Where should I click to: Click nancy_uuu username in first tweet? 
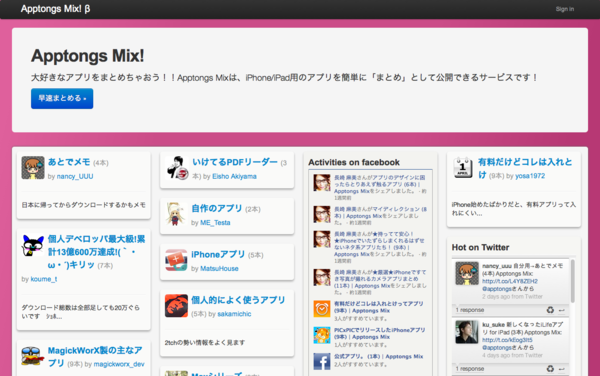coord(497,266)
